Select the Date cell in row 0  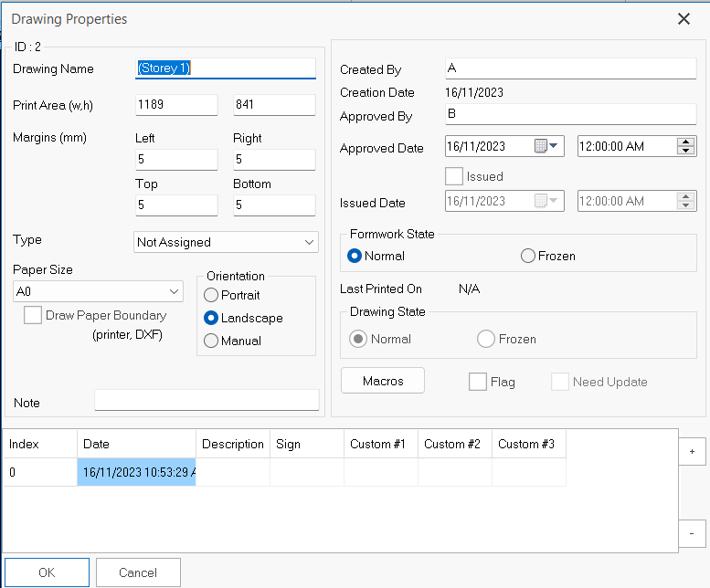click(x=136, y=472)
